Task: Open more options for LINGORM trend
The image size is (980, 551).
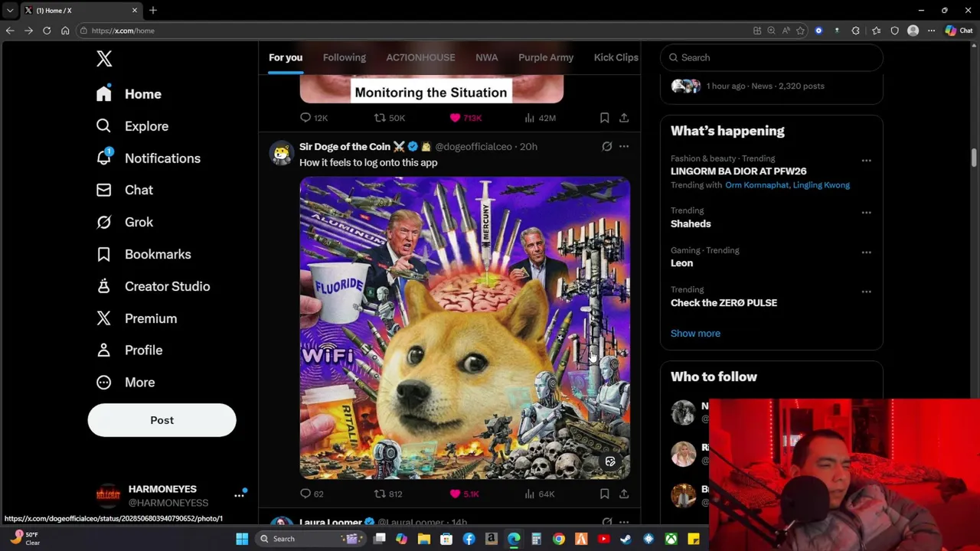Action: point(866,161)
